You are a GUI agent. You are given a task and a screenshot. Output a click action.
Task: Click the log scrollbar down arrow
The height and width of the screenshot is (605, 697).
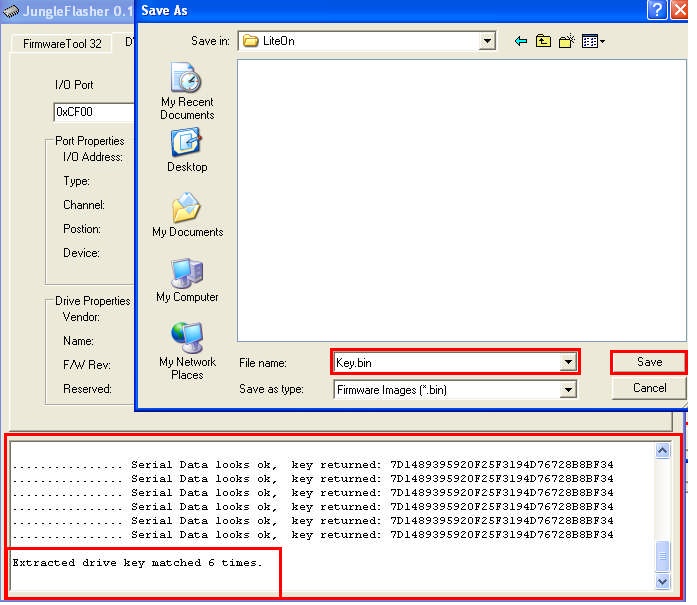point(662,581)
